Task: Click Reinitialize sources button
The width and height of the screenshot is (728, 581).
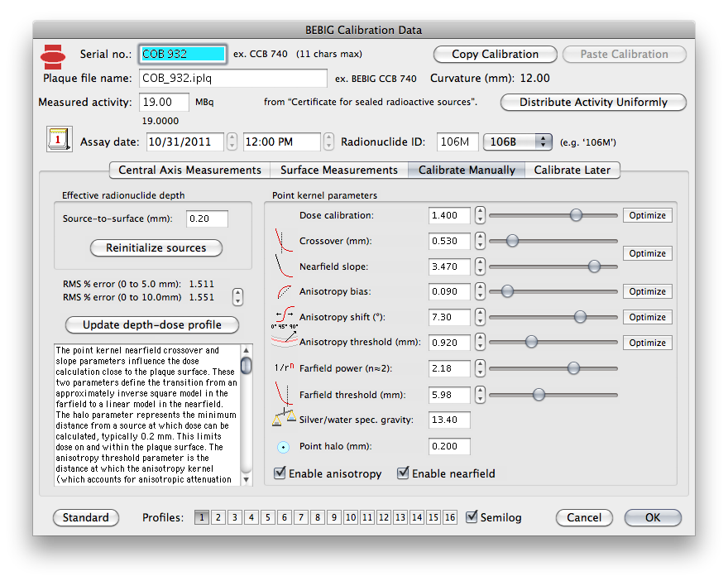Action: tap(156, 248)
